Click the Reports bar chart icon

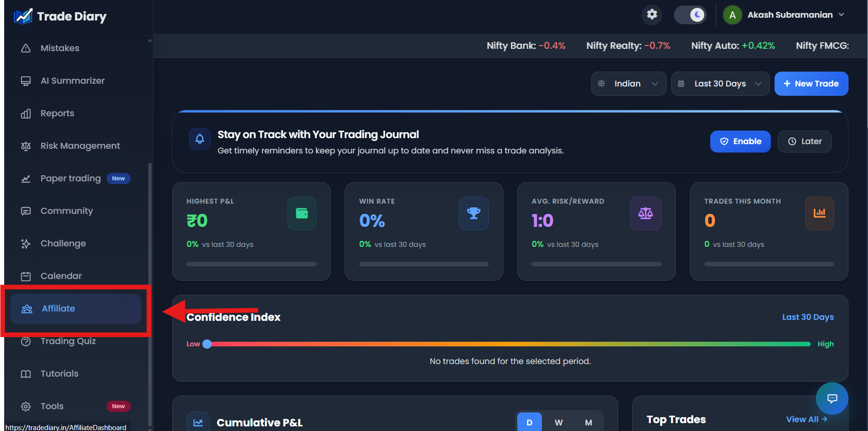coord(26,113)
